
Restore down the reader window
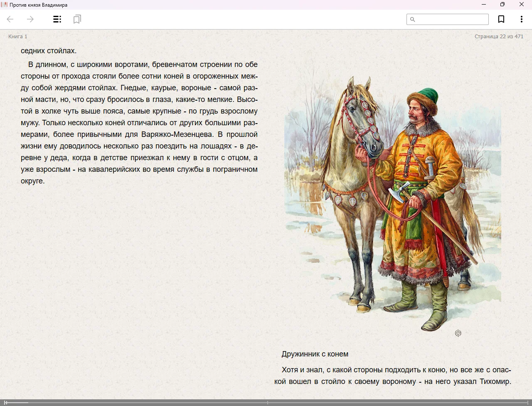coord(502,5)
